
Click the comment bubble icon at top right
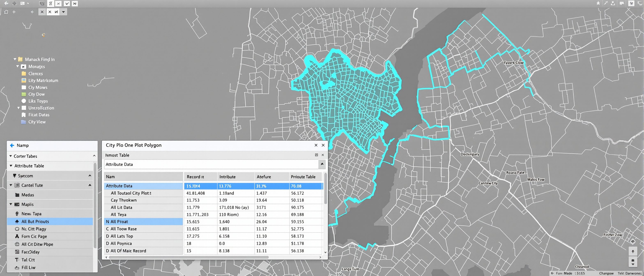tap(622, 3)
